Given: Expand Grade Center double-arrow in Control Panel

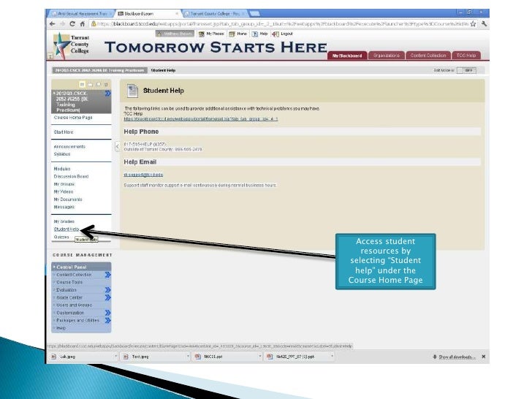Looking at the screenshot, I should point(108,297).
